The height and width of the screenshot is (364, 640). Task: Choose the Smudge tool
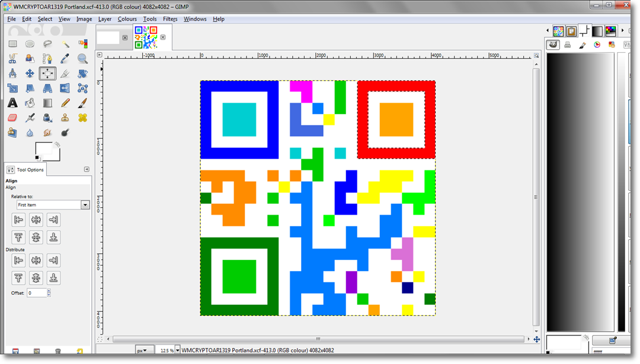click(x=47, y=133)
